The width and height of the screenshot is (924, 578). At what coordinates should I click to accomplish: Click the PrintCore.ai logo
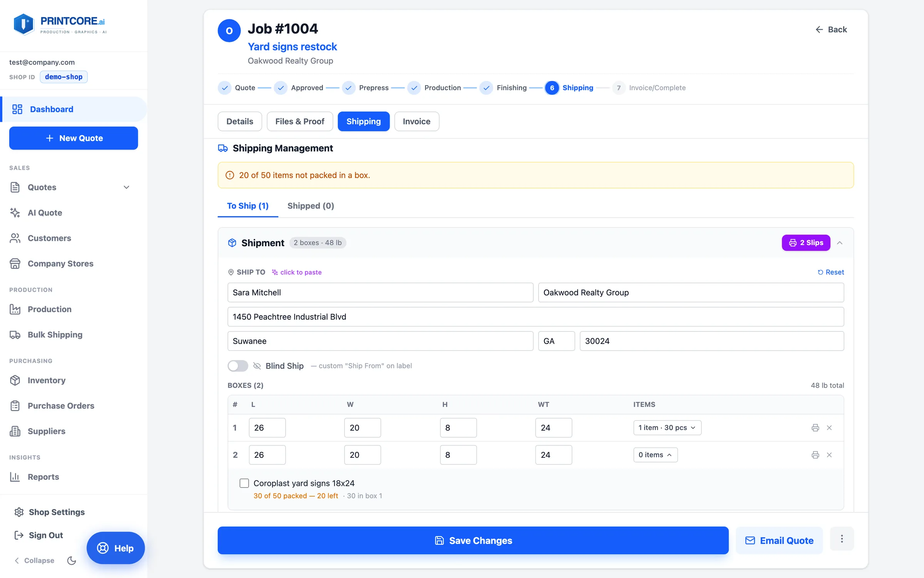pyautogui.click(x=59, y=24)
